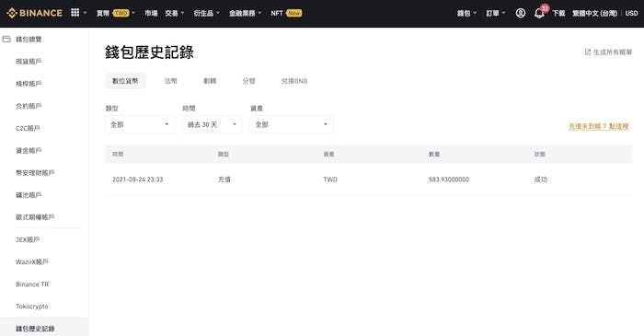644x336 pixels.
Task: Click the 下載 link in top bar
Action: coord(558,13)
